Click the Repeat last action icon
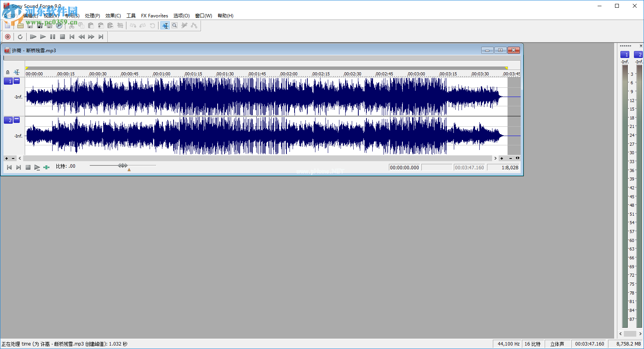644x349 pixels. click(152, 26)
